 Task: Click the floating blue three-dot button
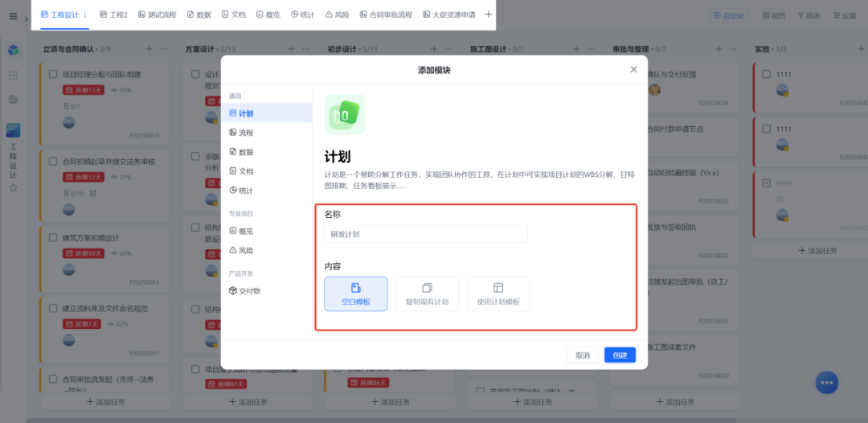826,383
